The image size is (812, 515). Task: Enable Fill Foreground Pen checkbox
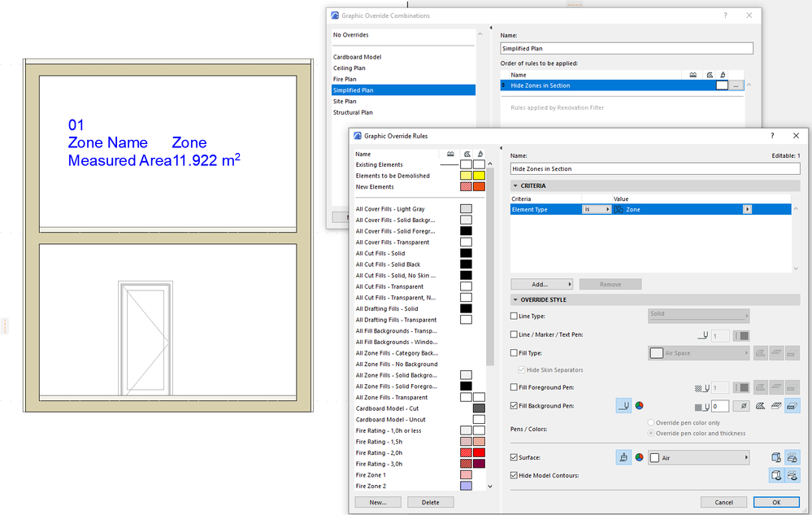(514, 387)
